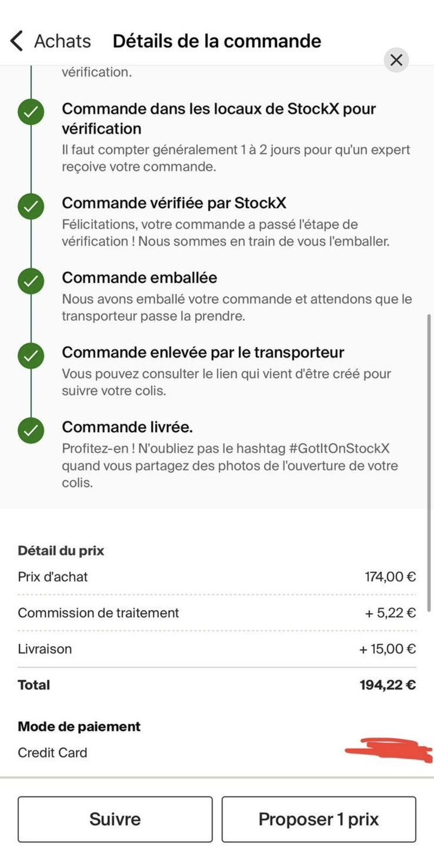The width and height of the screenshot is (434, 868).
Task: Click the Détails de la commande title
Action: point(217,41)
